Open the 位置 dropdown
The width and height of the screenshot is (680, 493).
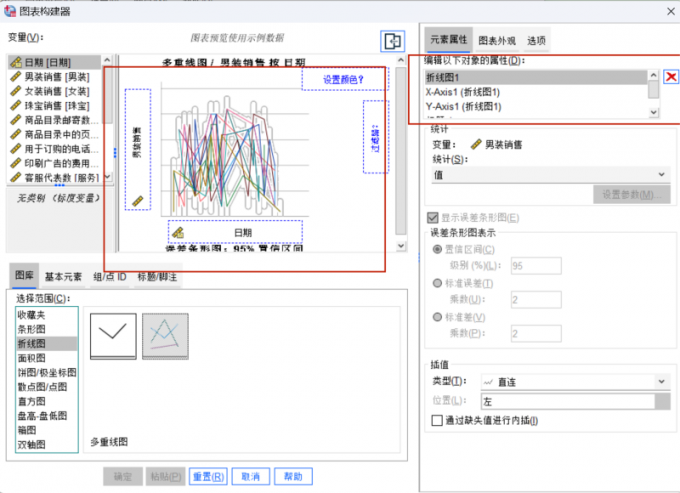point(575,402)
